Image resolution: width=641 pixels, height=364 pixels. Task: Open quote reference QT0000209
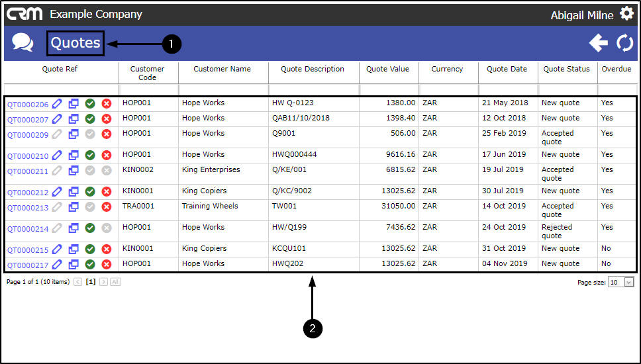pyautogui.click(x=28, y=135)
